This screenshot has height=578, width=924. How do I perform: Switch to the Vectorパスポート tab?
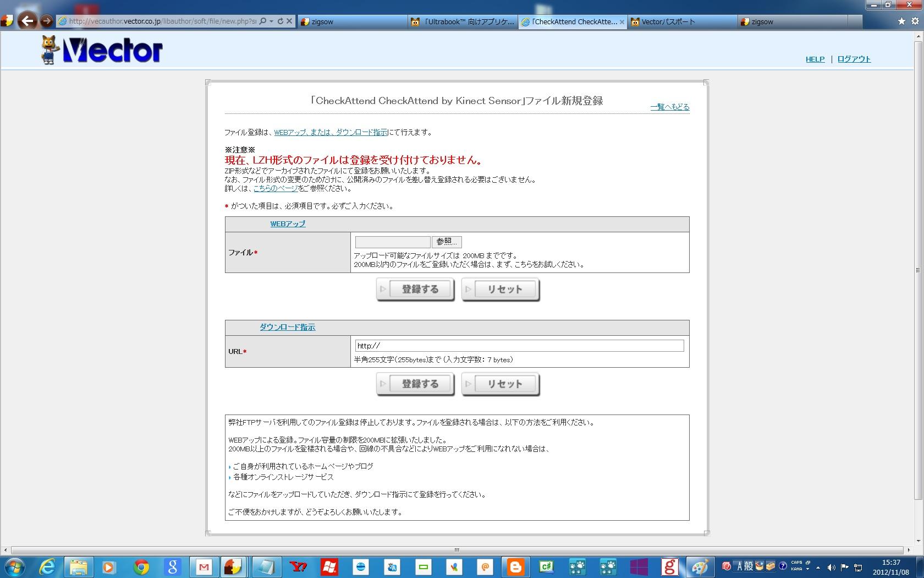(682, 21)
